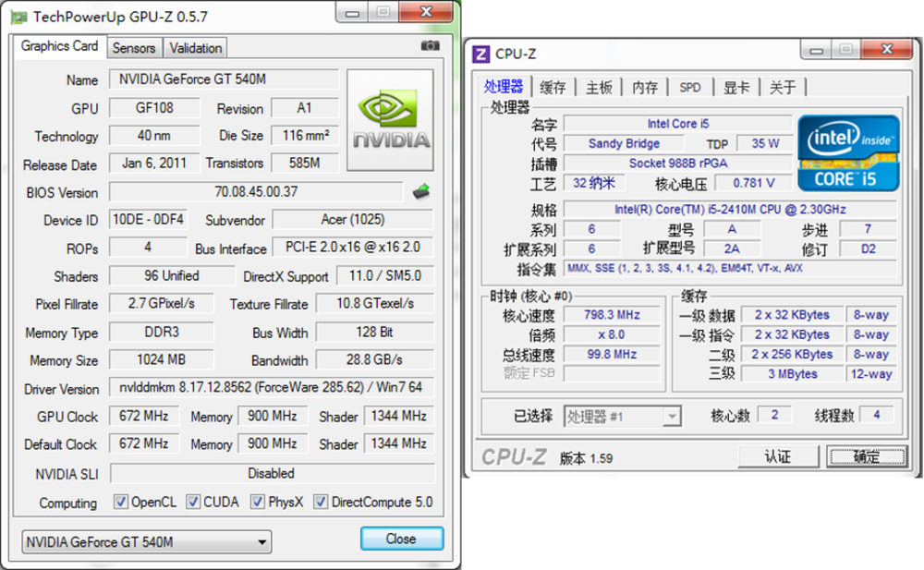Click the core voltage value 0.781 V
This screenshot has height=570, width=924.
point(754,183)
